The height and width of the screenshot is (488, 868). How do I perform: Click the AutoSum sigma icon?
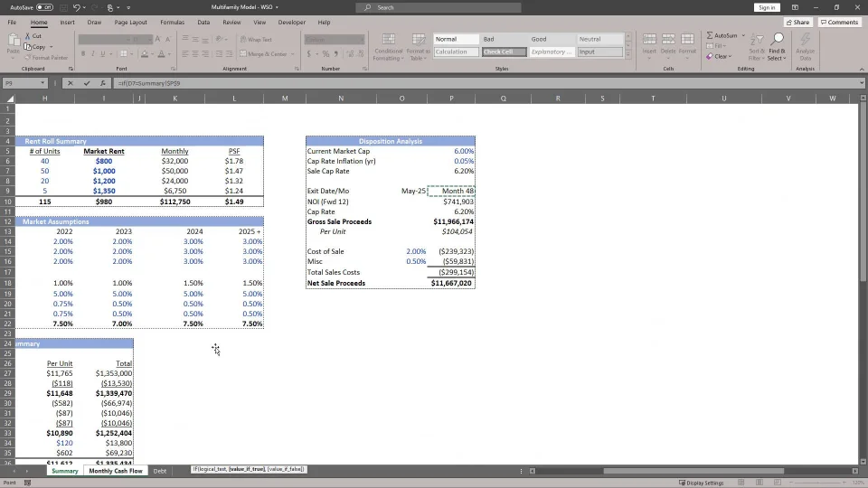(710, 35)
